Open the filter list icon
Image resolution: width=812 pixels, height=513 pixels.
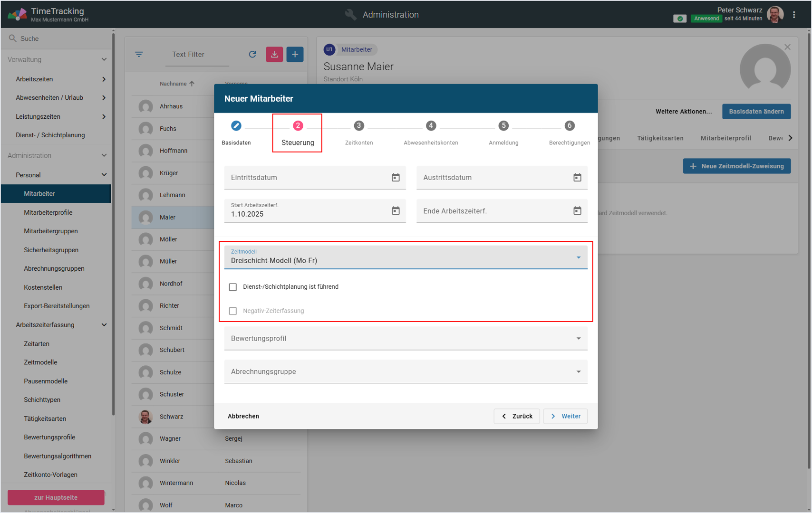pyautogui.click(x=139, y=55)
